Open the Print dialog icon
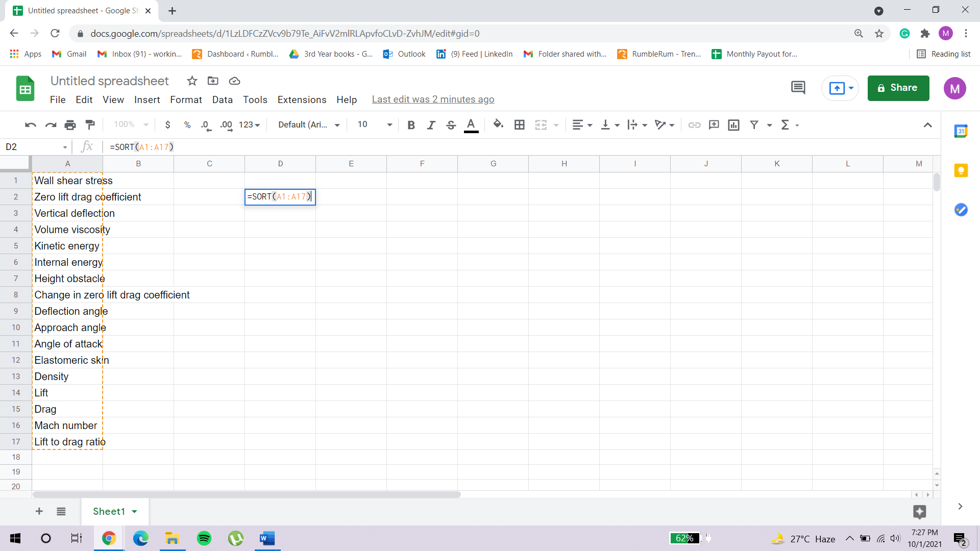Image resolution: width=980 pixels, height=551 pixels. pyautogui.click(x=70, y=124)
